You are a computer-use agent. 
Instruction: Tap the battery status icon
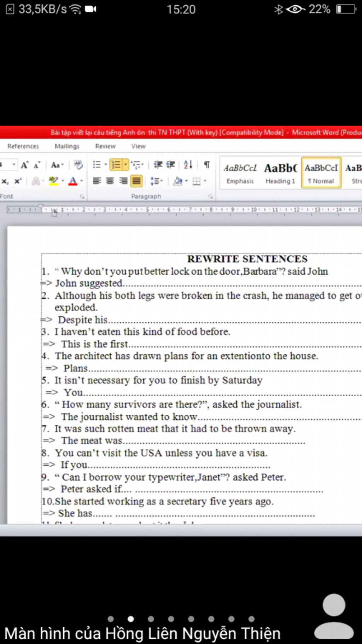[x=346, y=9]
